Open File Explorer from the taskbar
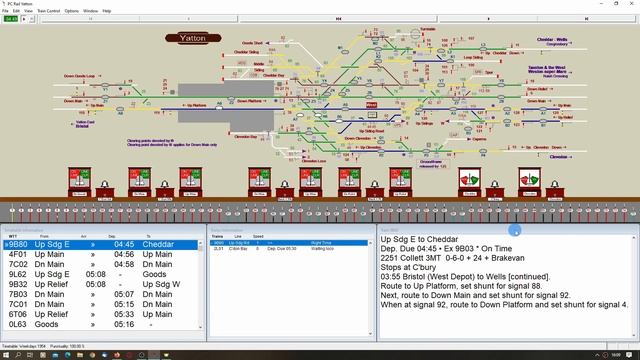Screen dimensions: 640x360 (x=80, y=355)
